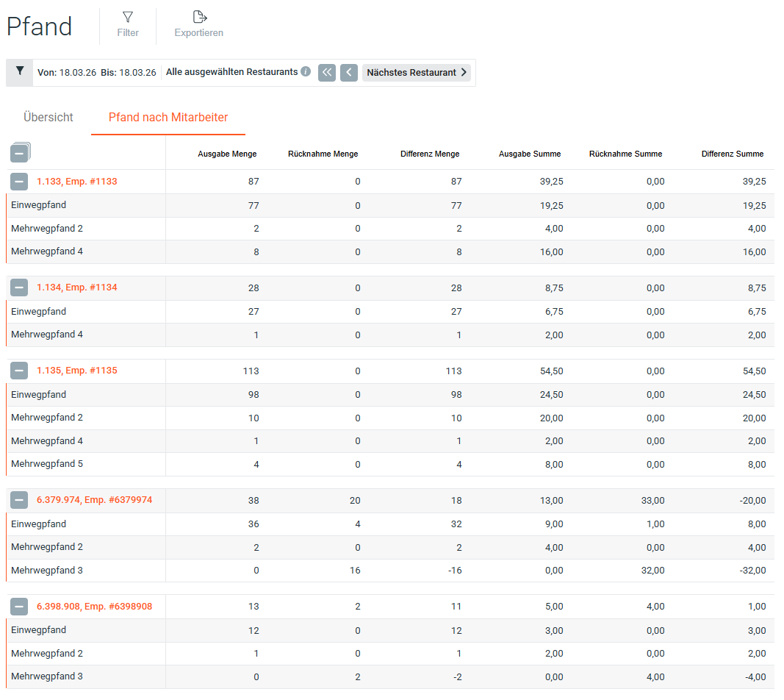Screen dimensions: 784x700
Task: Click the Differenz Summe column header
Action: (733, 154)
